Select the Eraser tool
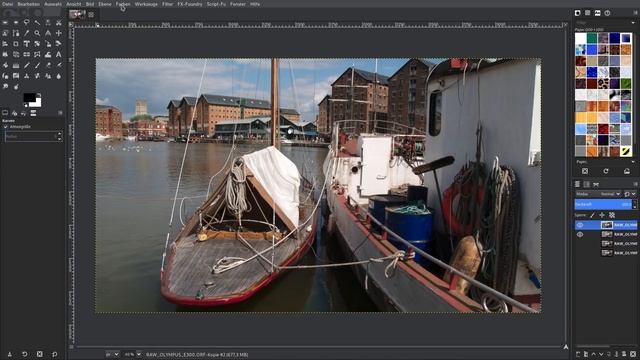Screen dimensions: 640x360 pos(48,65)
